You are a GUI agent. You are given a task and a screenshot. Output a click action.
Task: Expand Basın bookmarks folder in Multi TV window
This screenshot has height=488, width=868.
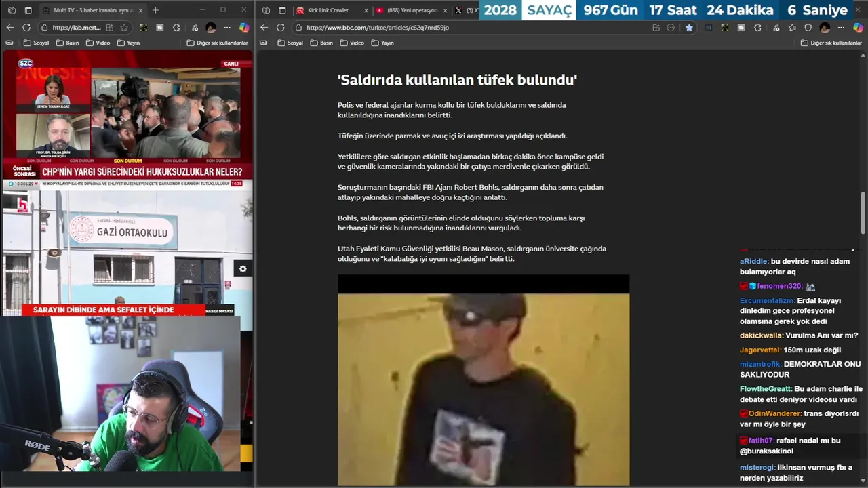68,43
